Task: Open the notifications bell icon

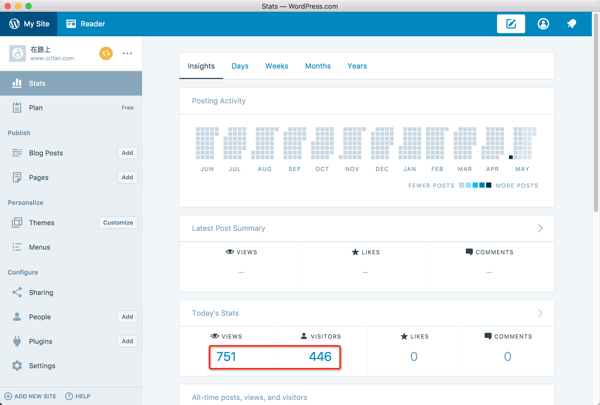Action: point(571,24)
